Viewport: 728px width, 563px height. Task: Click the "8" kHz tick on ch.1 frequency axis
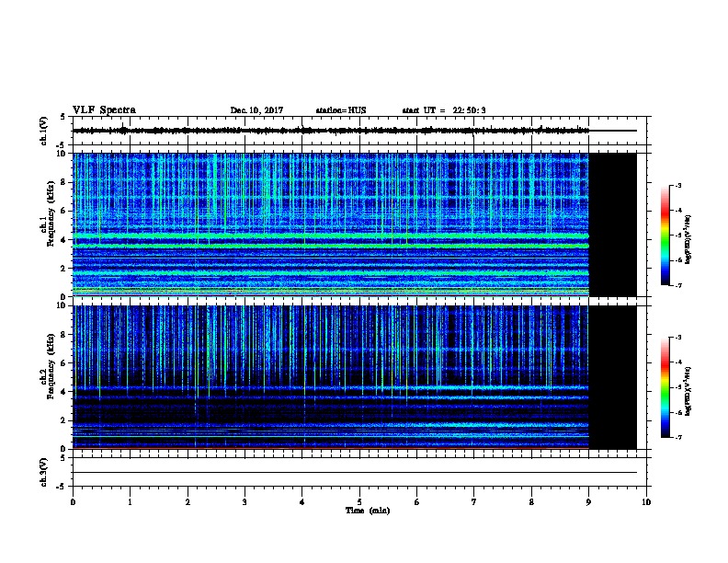(65, 182)
